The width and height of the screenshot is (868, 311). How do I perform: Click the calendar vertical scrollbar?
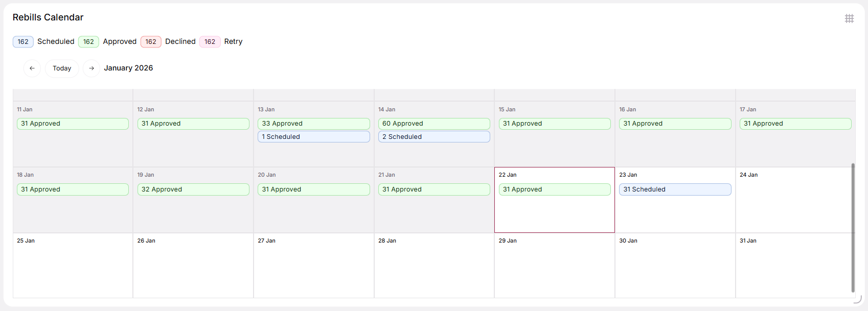(x=853, y=228)
